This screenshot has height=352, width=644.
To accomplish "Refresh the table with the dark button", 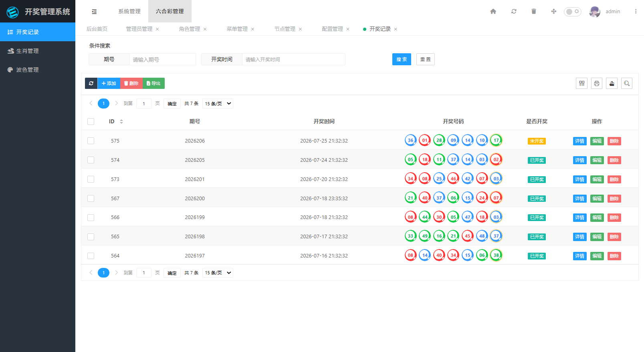I will point(91,83).
